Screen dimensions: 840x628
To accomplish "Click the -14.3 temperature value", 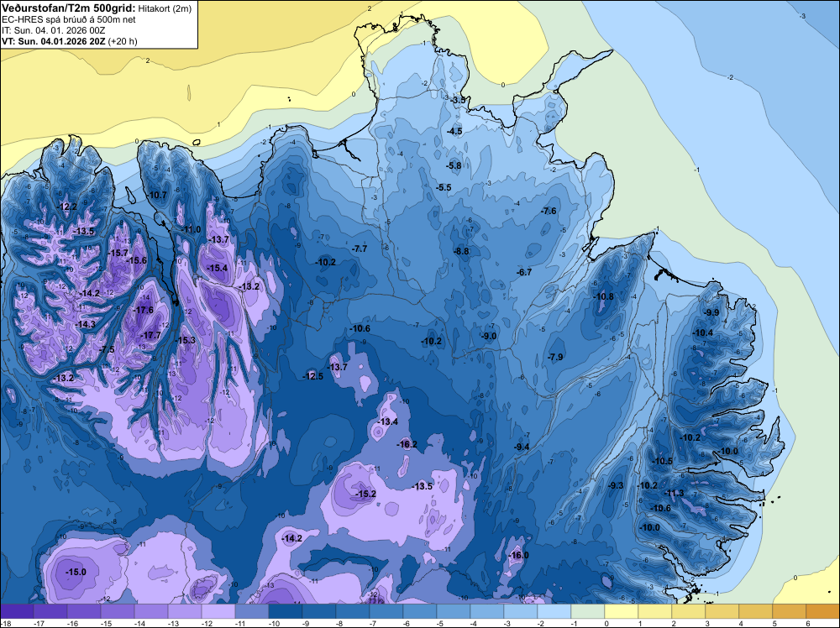I will tap(85, 324).
